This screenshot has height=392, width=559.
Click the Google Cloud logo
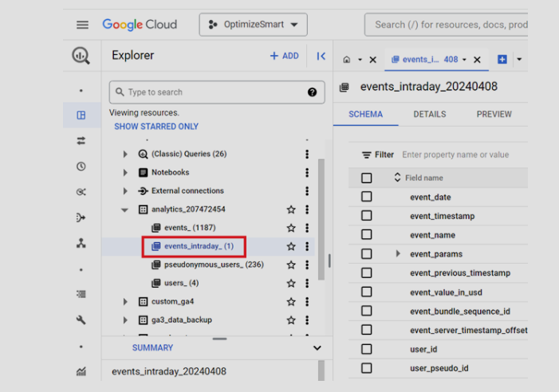[140, 25]
